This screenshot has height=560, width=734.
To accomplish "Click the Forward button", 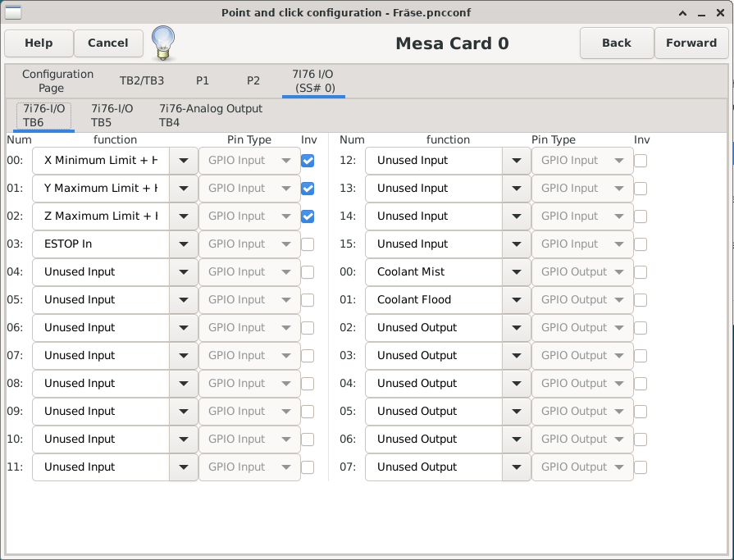I will coord(691,43).
